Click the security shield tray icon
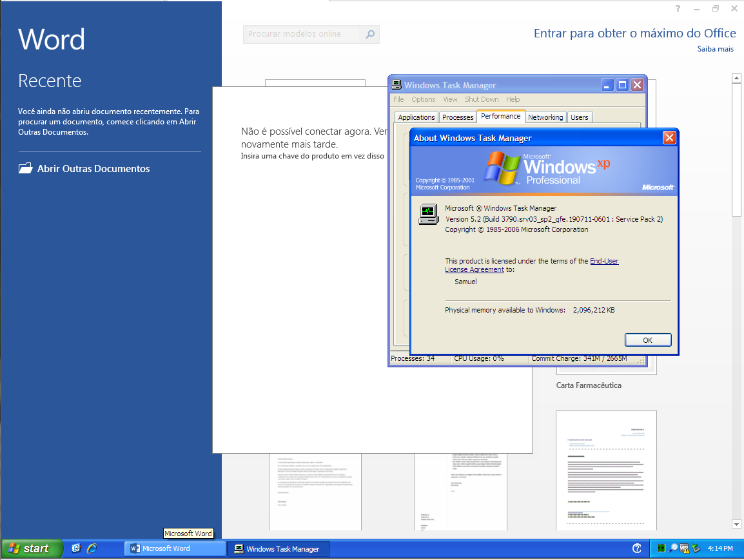 point(684,548)
